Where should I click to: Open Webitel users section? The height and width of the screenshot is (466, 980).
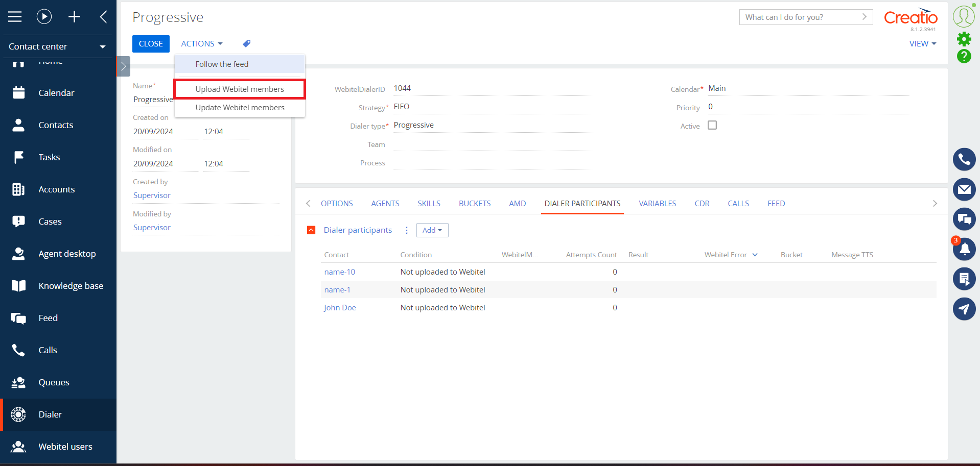coord(58,447)
